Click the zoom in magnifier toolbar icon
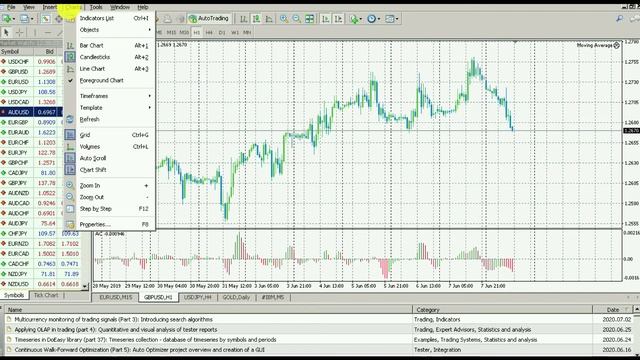 click(x=284, y=19)
